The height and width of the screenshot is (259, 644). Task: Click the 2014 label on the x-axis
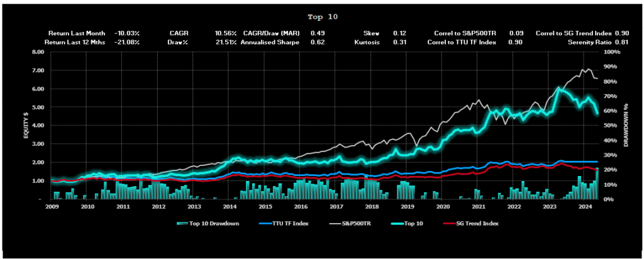point(230,206)
